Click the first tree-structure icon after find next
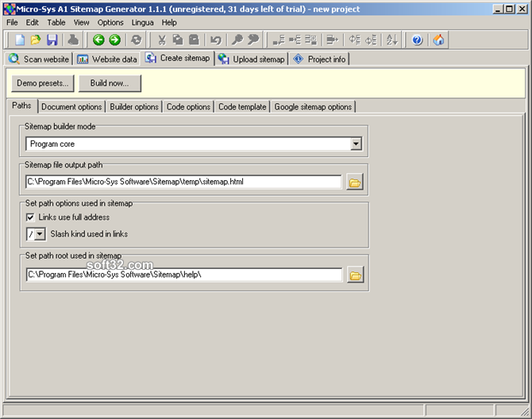This screenshot has width=532, height=419. point(279,40)
